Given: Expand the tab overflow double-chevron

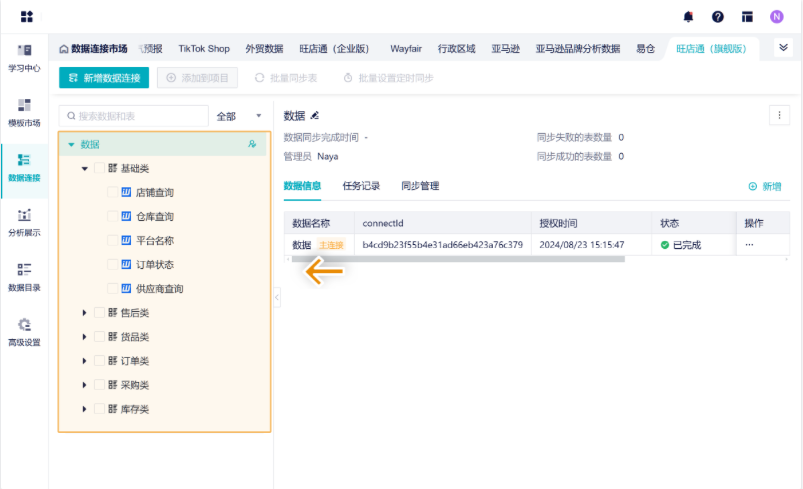Looking at the screenshot, I should pyautogui.click(x=783, y=48).
